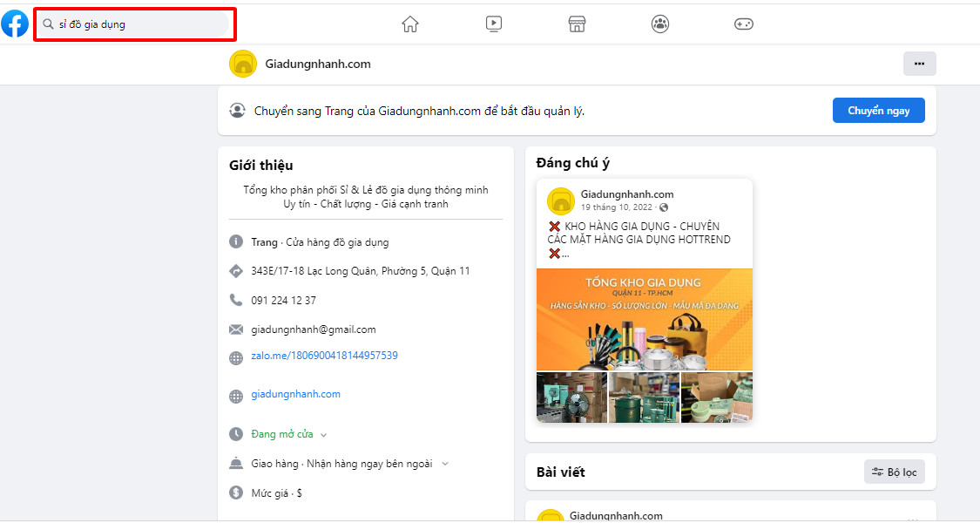Open the green lunchbox photo thumbnail
This screenshot has width=980, height=523.
717,397
